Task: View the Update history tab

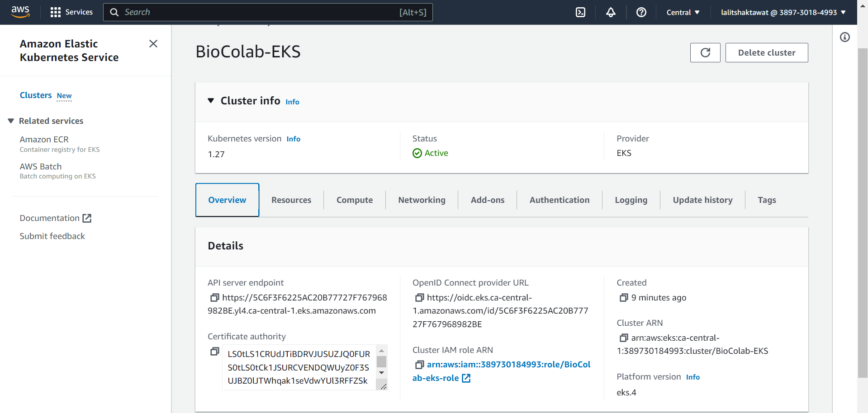Action: point(702,200)
